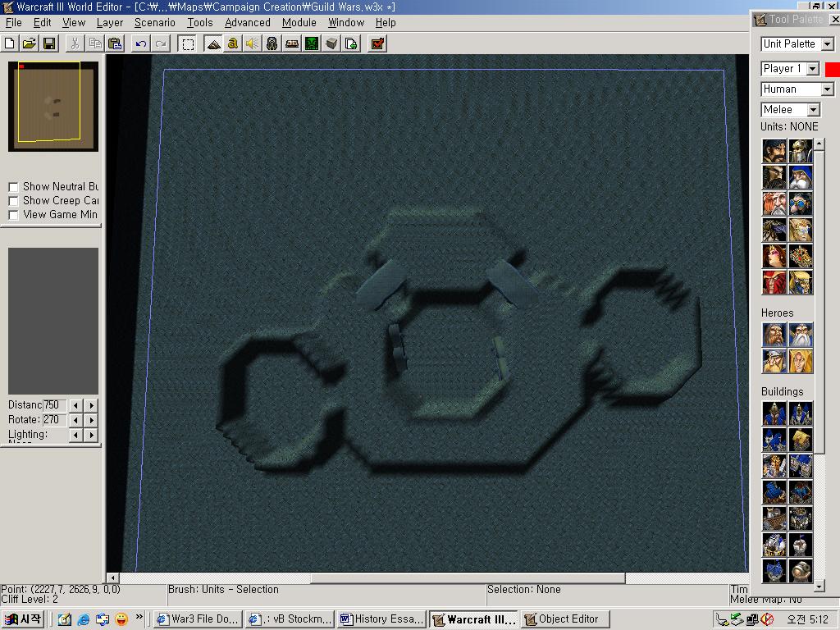
Task: Click the unit palette scroll-down arrow
Action: coord(819,587)
